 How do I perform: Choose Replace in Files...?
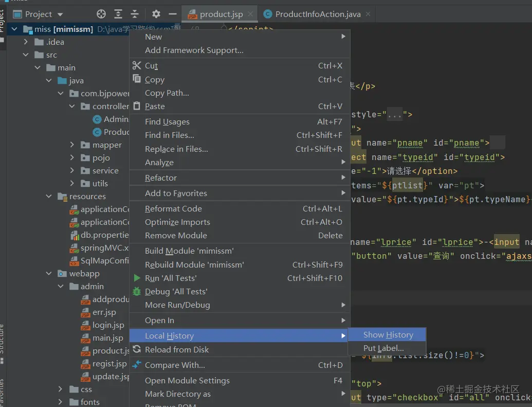(x=240, y=149)
